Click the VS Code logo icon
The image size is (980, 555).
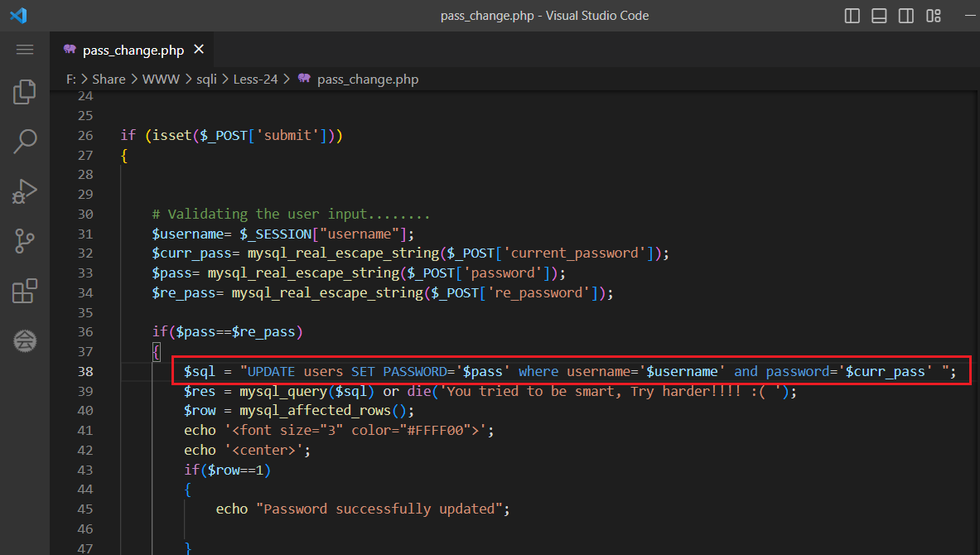coord(19,16)
